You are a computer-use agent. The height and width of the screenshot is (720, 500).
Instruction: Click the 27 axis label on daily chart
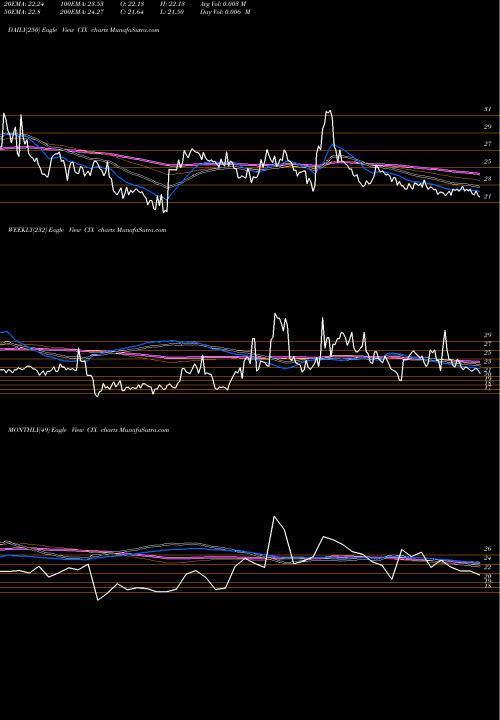[x=488, y=144]
